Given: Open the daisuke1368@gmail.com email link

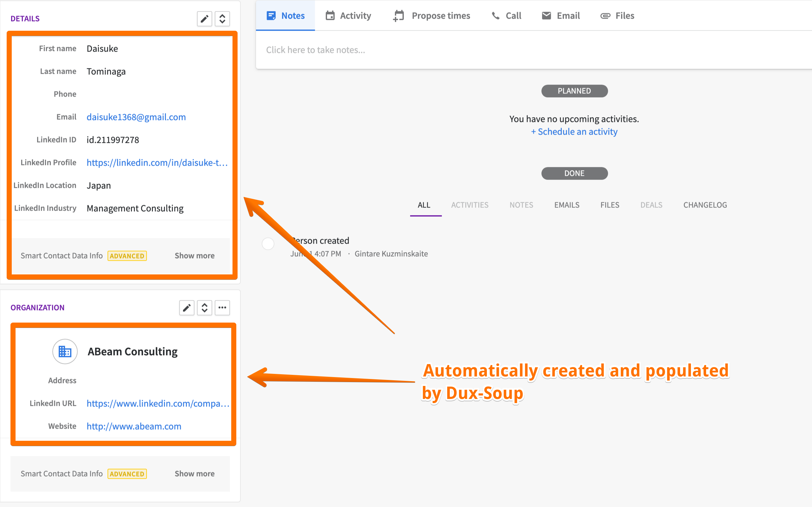Looking at the screenshot, I should pyautogui.click(x=136, y=117).
